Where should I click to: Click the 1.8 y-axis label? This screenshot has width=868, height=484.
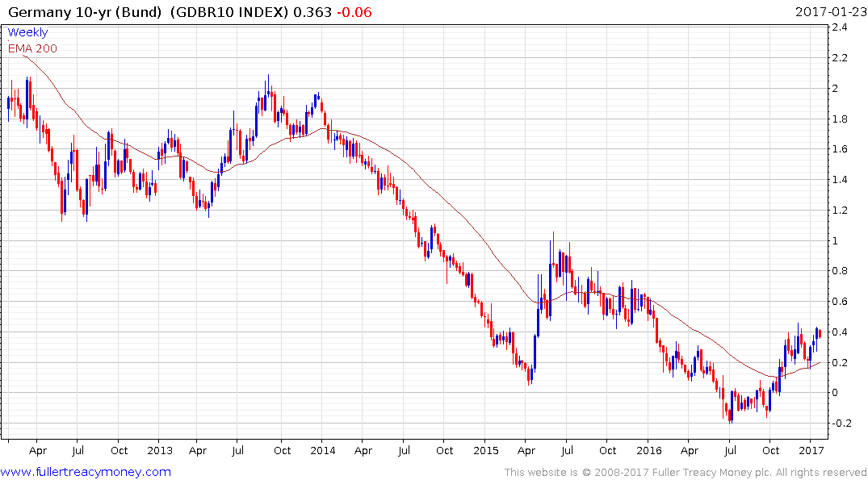839,119
